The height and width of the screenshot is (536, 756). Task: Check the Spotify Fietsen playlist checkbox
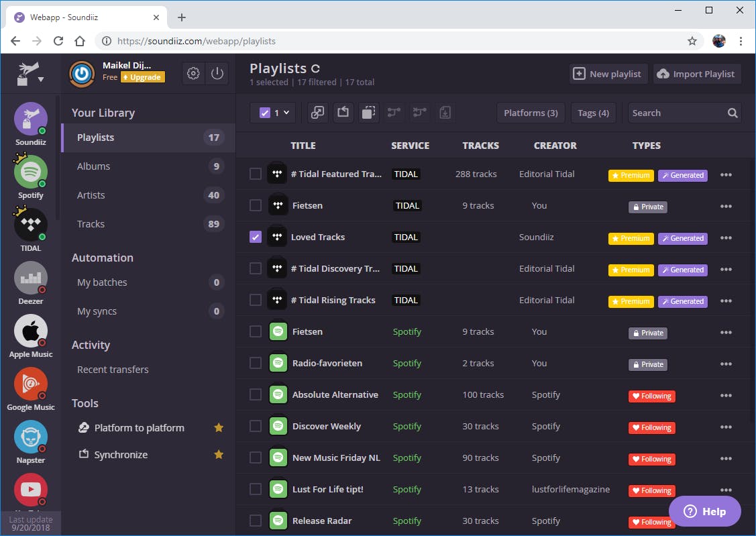[256, 331]
